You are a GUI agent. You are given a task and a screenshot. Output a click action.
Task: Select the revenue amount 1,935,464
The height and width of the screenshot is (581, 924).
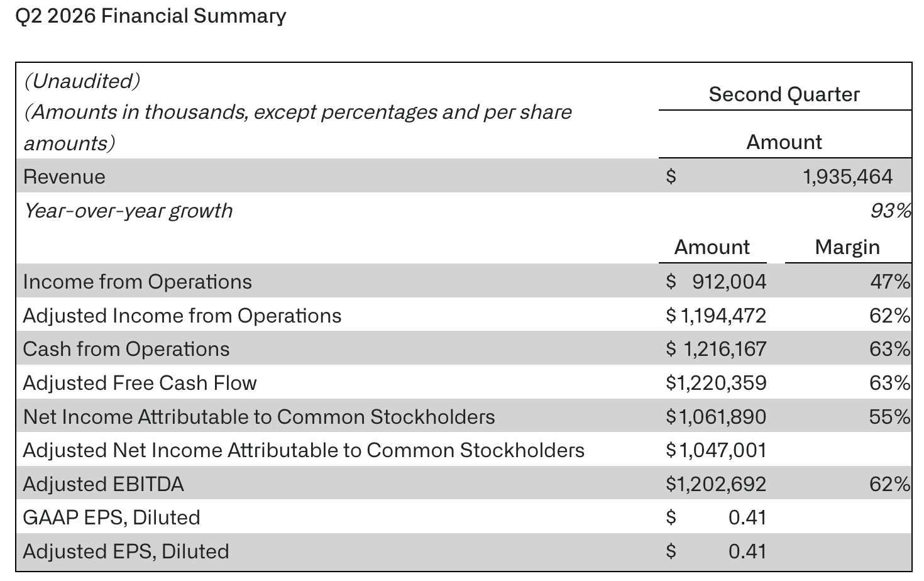pyautogui.click(x=847, y=177)
